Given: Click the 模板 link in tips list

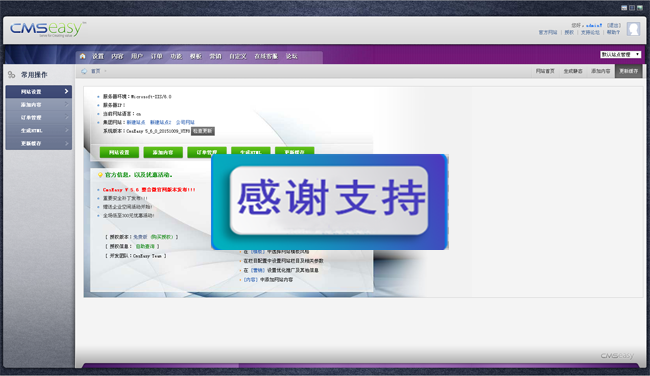Looking at the screenshot, I should (257, 252).
